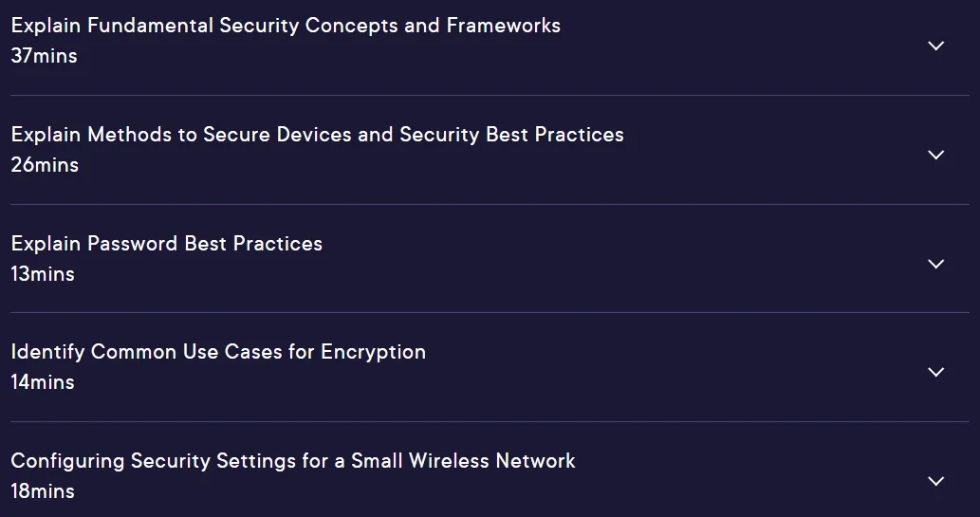Viewport: 980px width, 517px height.
Task: Click the 13mins duration text
Action: 43,274
